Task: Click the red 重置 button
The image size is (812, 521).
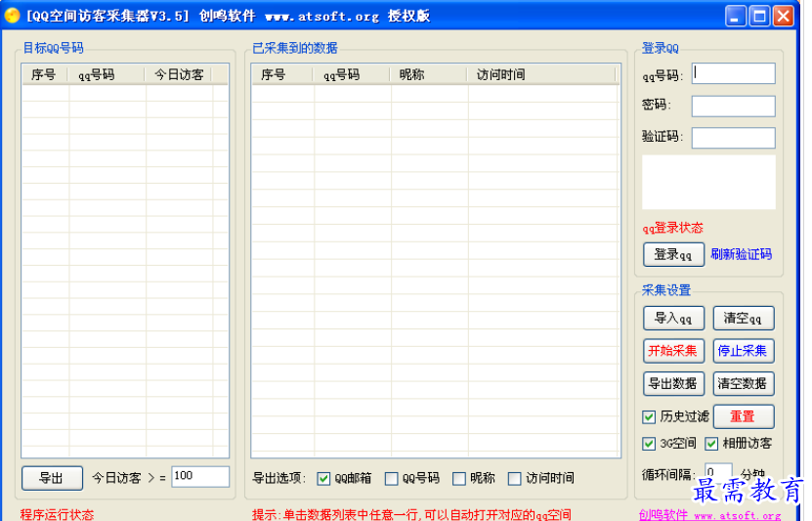Action: [744, 416]
